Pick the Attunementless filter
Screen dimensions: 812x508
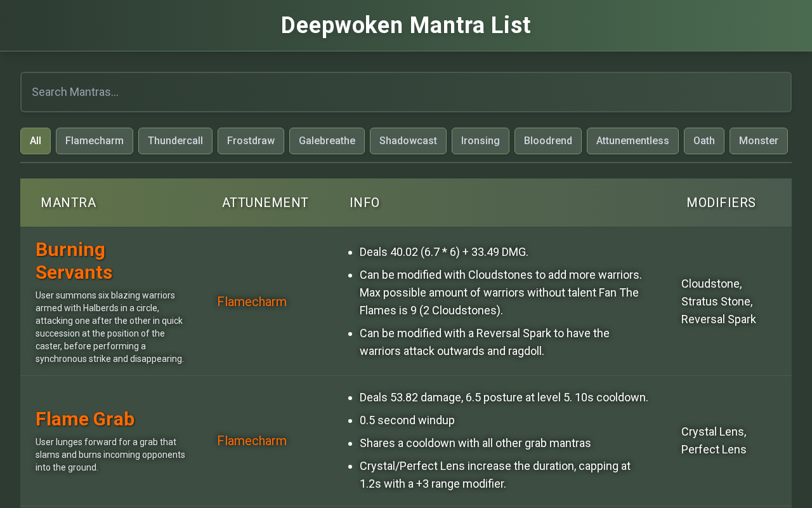click(x=632, y=141)
